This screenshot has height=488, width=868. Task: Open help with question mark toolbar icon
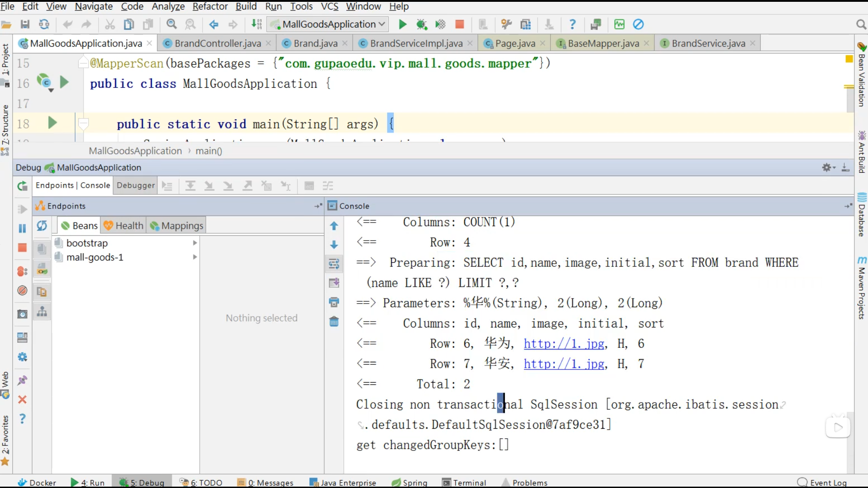[x=572, y=24]
